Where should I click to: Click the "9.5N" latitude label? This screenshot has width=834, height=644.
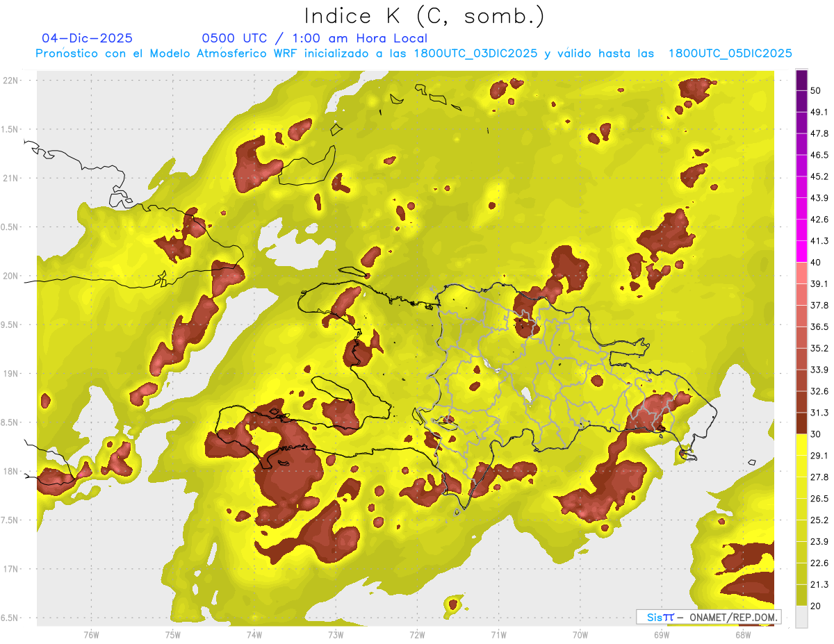click(x=10, y=324)
